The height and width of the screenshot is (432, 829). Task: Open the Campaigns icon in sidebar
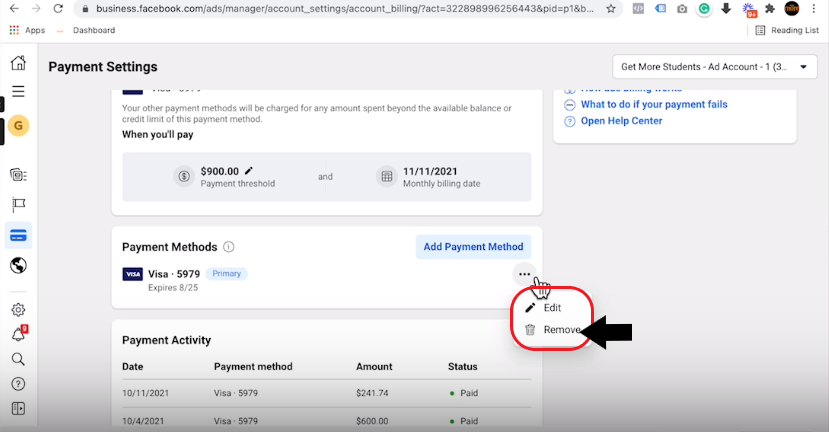pyautogui.click(x=18, y=174)
